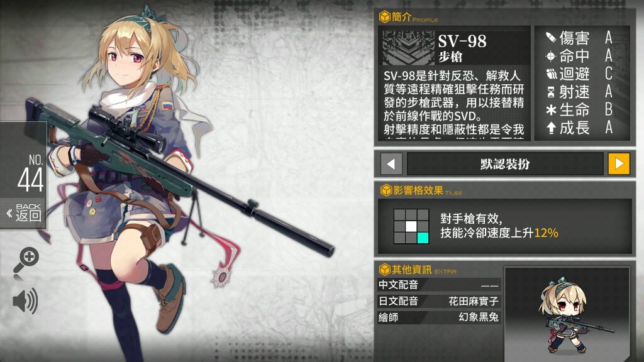Switch to next costume with yellow arrow

(619, 164)
